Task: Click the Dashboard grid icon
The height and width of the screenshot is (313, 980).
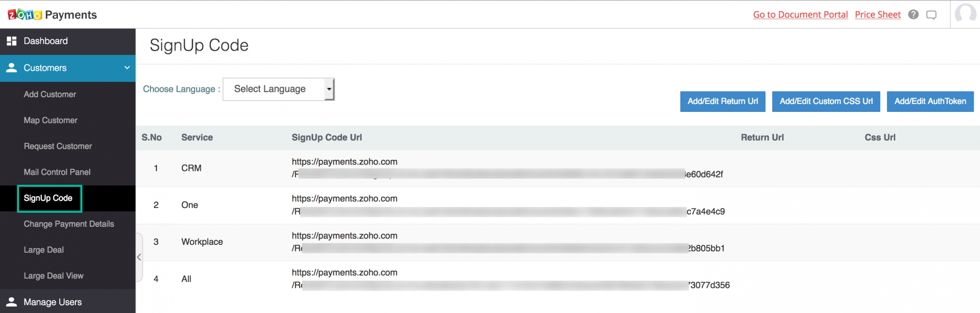Action: (12, 41)
